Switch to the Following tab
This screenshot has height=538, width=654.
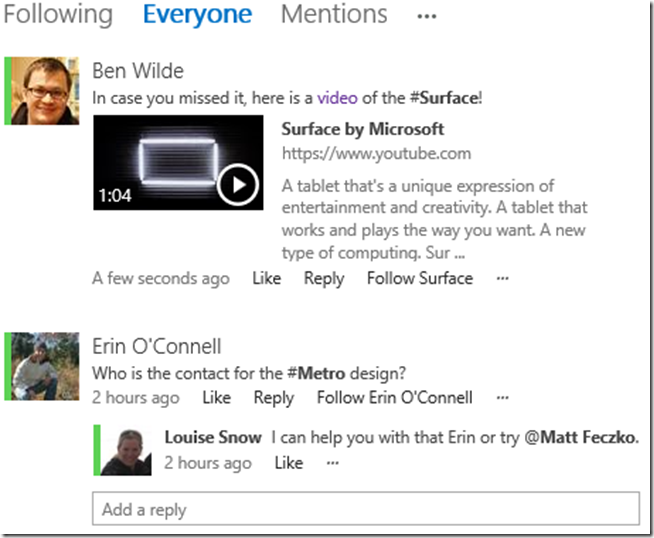tap(58, 15)
